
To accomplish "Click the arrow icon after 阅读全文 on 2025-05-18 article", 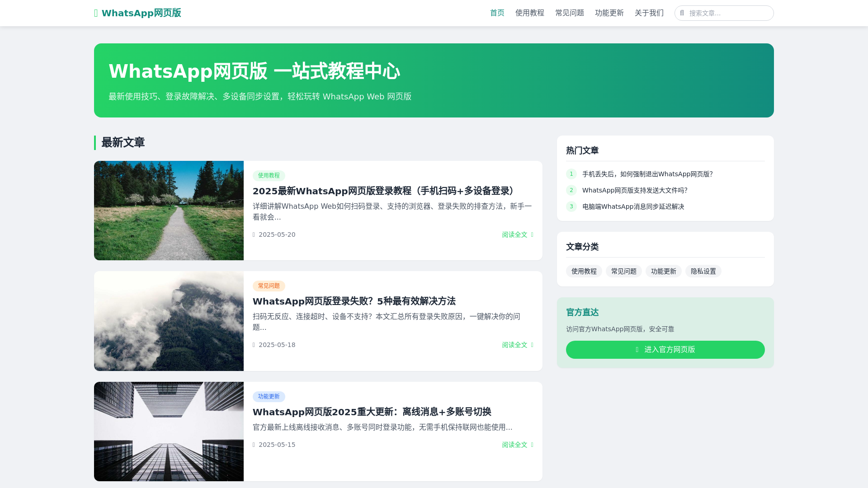I will (x=532, y=345).
